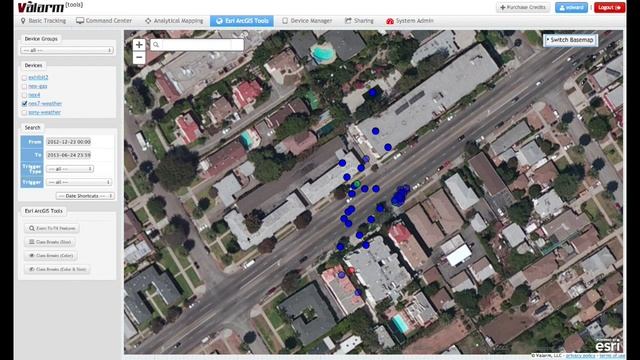Go to Analytical Mapping tab

tap(174, 20)
